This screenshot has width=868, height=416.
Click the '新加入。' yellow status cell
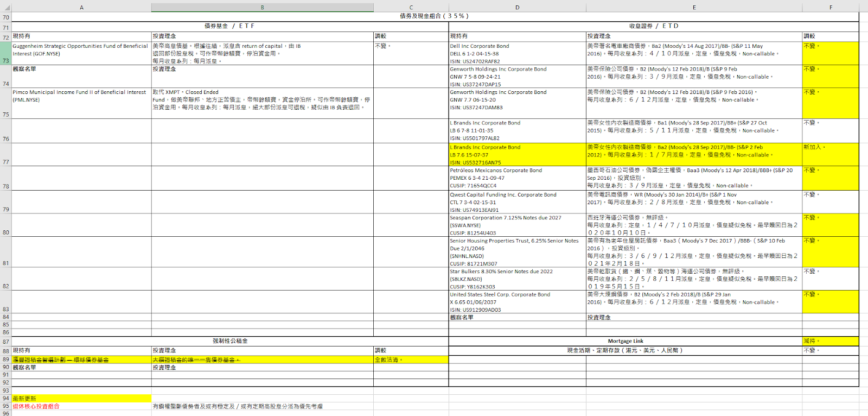tap(831, 155)
